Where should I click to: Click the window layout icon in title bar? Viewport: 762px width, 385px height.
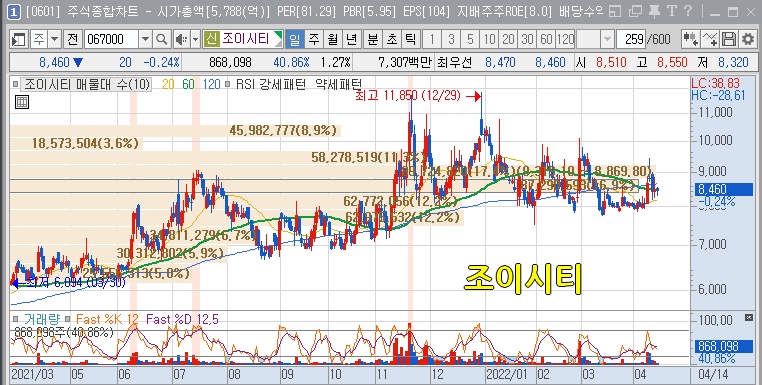point(616,12)
